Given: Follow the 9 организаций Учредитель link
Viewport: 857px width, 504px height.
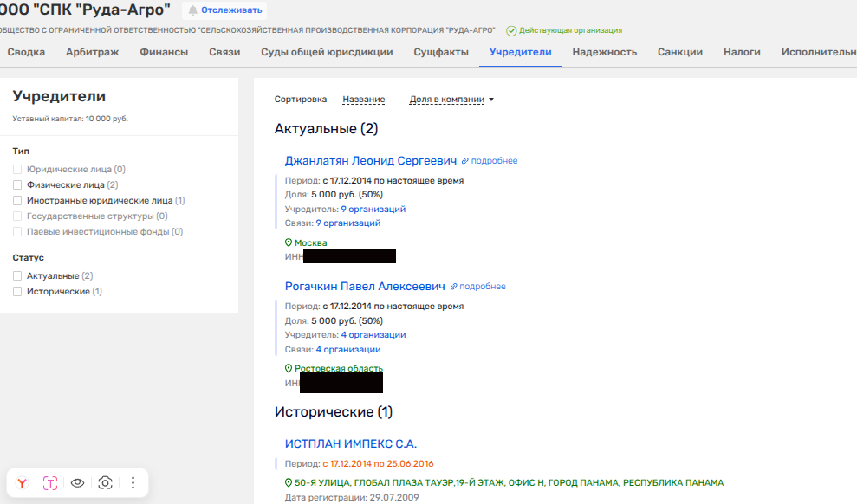Looking at the screenshot, I should [373, 210].
